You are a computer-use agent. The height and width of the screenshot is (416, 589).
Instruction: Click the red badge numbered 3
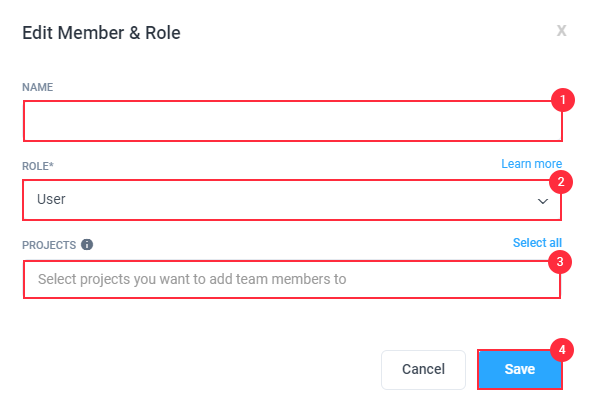tap(560, 262)
